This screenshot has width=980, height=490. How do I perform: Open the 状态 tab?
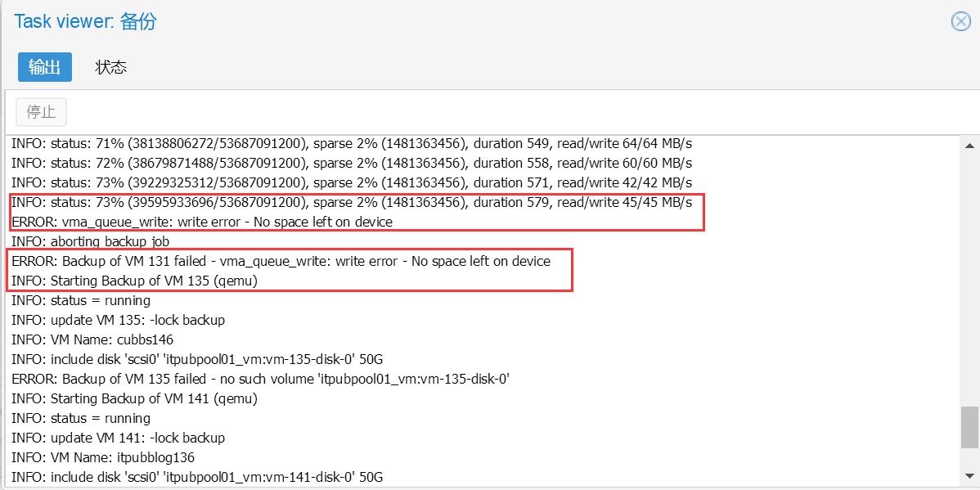pos(111,67)
